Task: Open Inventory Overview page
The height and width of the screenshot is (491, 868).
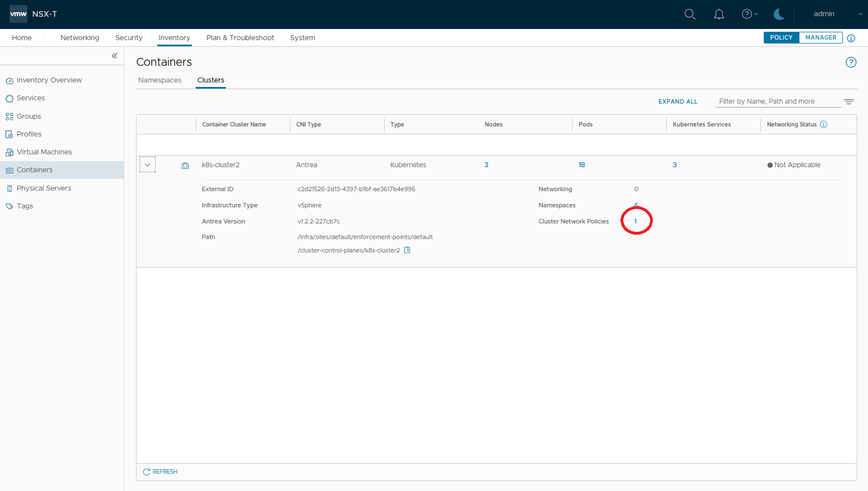Action: 49,80
